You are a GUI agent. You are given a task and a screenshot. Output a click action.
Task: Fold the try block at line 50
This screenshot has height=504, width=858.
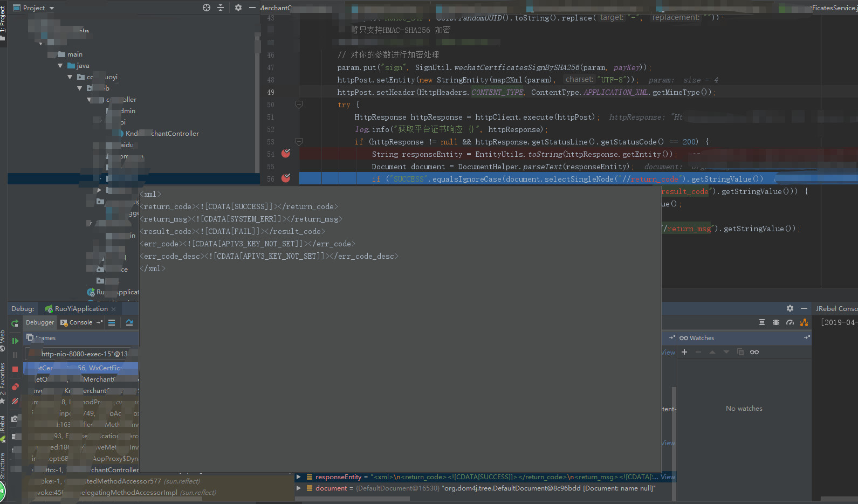pyautogui.click(x=299, y=105)
